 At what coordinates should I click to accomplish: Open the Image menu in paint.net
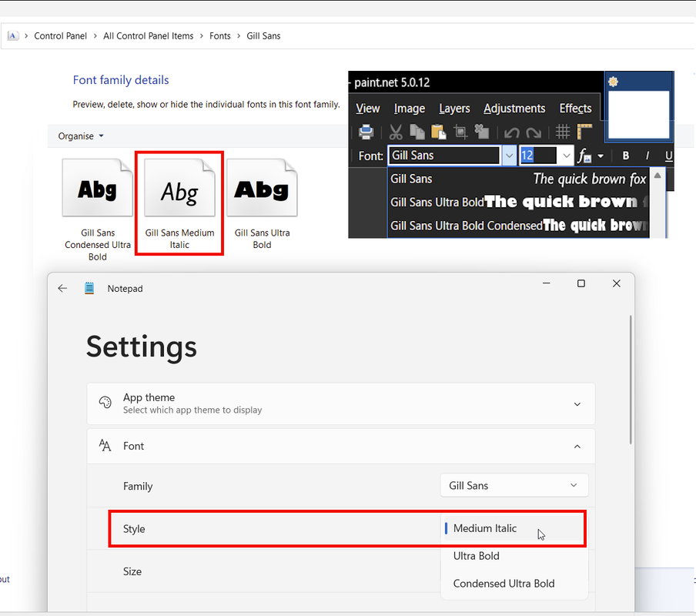pyautogui.click(x=410, y=109)
